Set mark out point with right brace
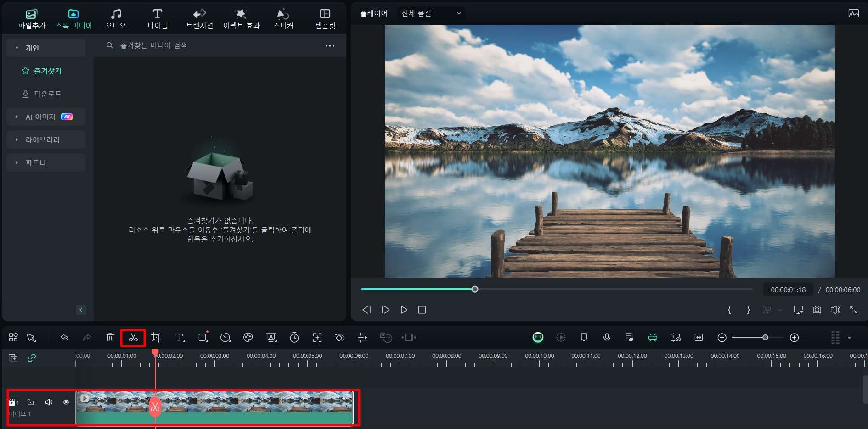 [x=748, y=310]
